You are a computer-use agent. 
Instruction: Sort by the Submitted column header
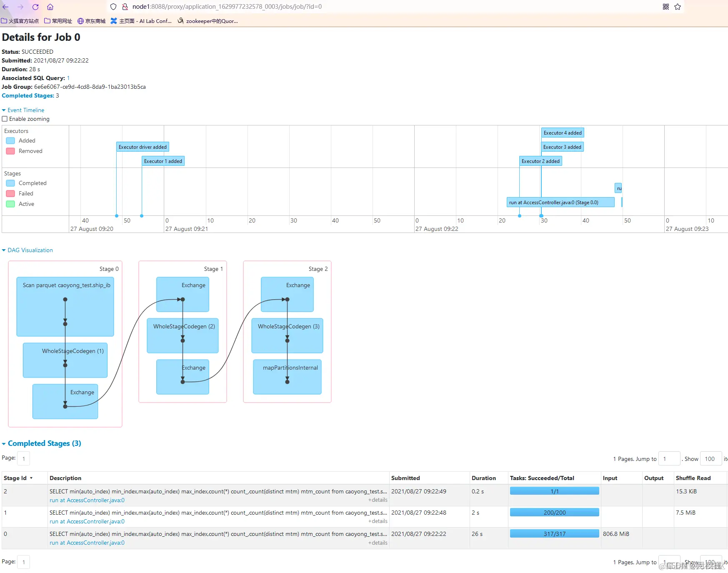(405, 478)
